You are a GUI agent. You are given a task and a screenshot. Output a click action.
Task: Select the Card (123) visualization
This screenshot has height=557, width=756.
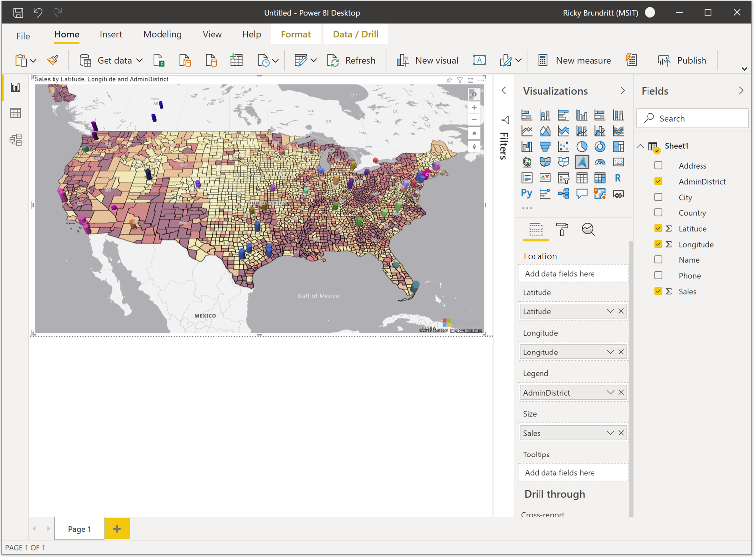pyautogui.click(x=618, y=162)
